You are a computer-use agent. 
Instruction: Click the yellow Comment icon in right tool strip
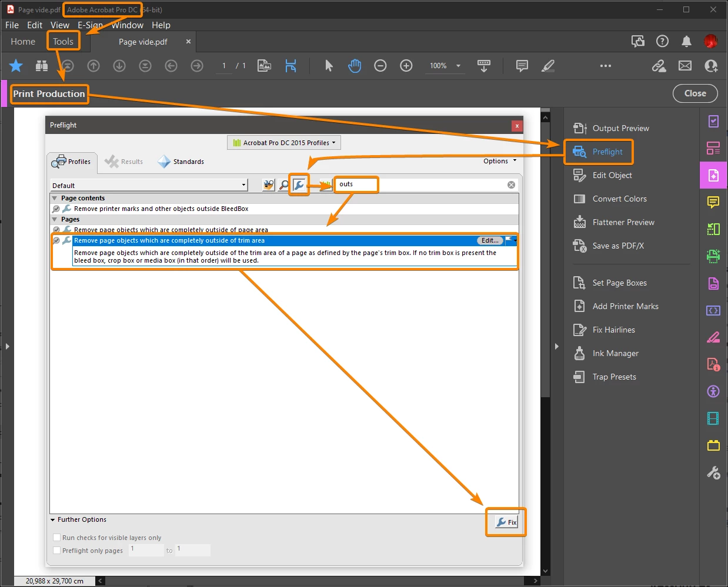point(713,202)
